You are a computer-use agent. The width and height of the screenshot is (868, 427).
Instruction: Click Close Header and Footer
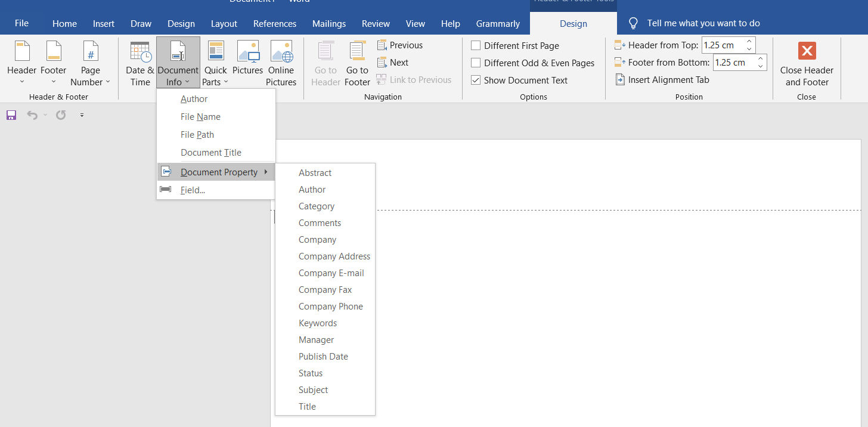(807, 63)
